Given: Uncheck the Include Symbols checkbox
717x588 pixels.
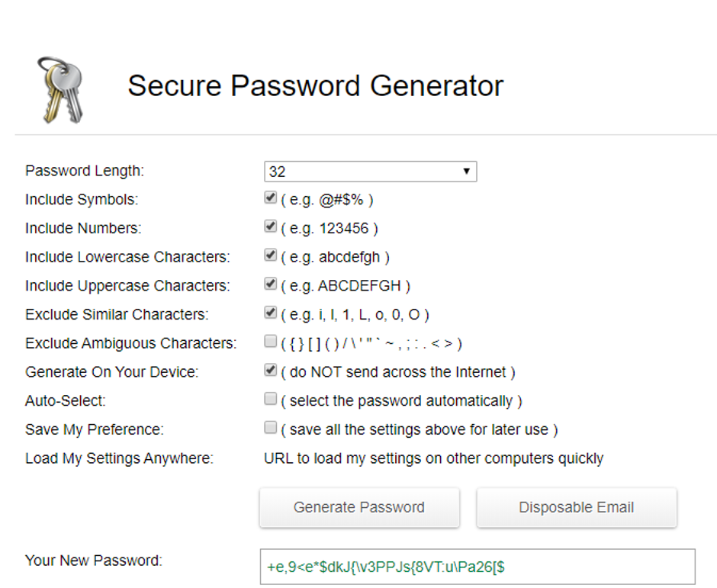Looking at the screenshot, I should tap(270, 198).
